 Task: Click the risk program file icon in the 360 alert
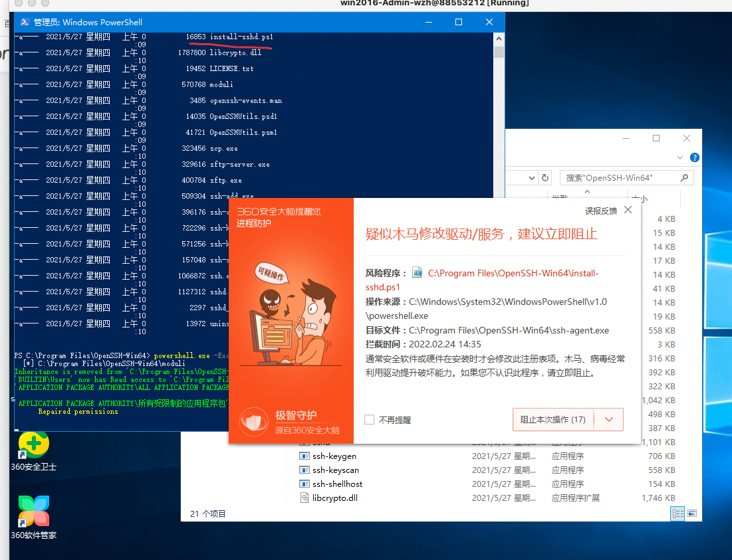(417, 273)
